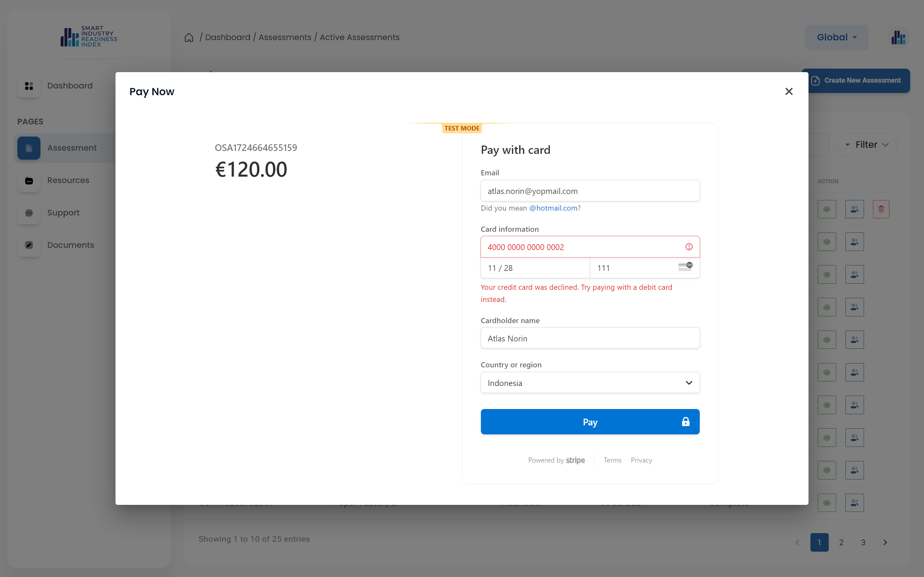
Task: Click the CVC card hint icon
Action: click(x=685, y=267)
